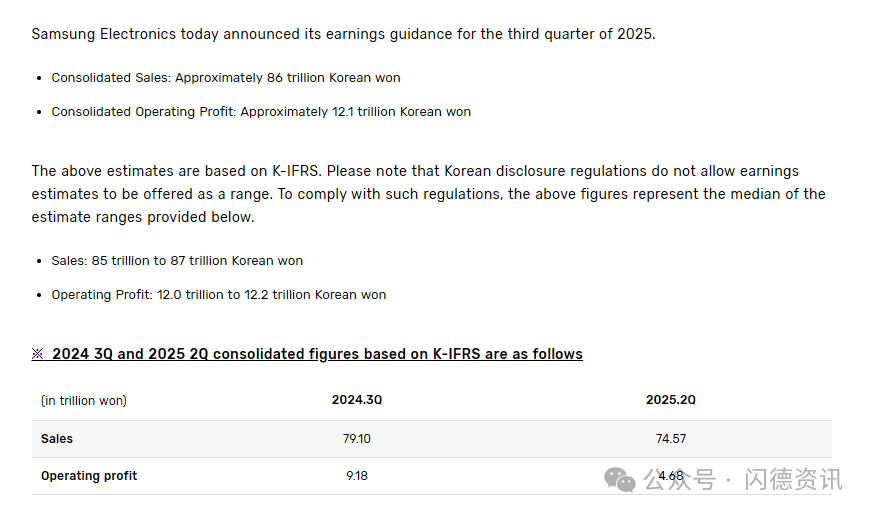
Task: Click the bullet dot before Consolidated Sales
Action: pyautogui.click(x=39, y=78)
